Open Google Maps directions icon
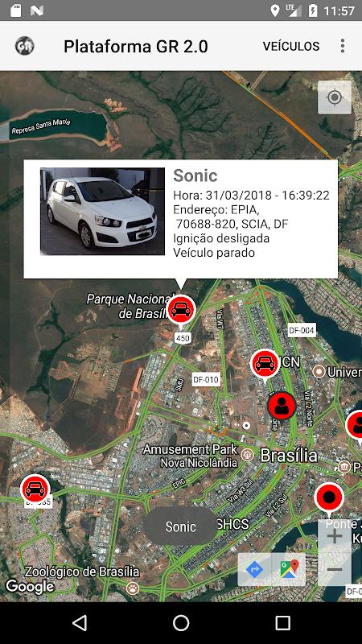The width and height of the screenshot is (362, 644). 254,570
